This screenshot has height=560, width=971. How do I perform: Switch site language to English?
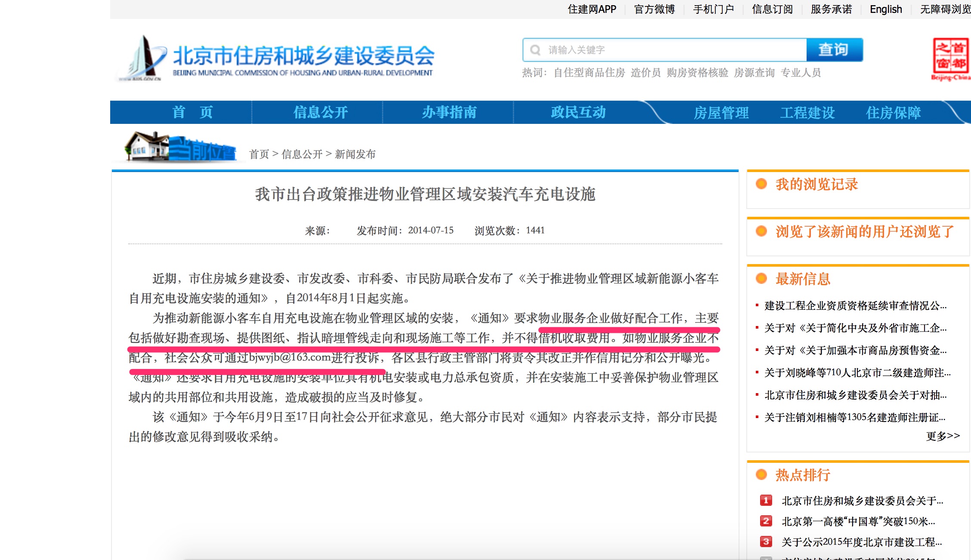click(886, 9)
